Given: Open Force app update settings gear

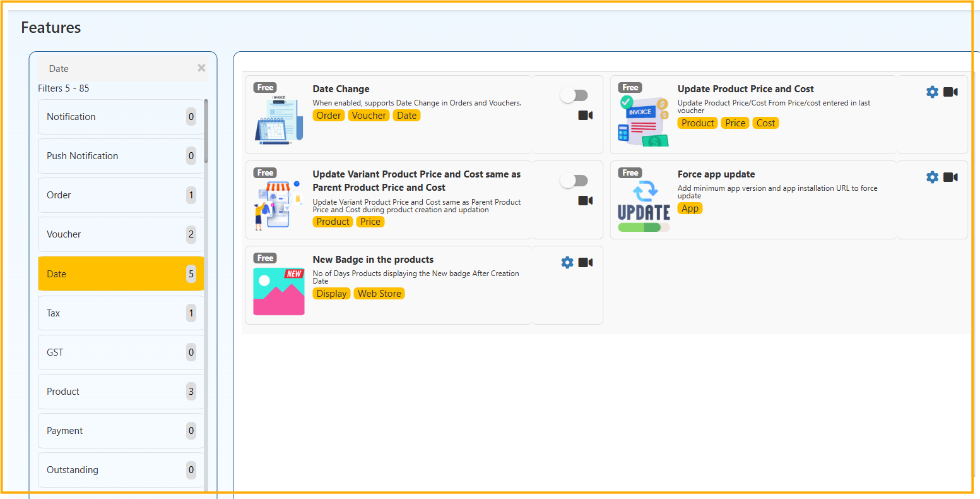Looking at the screenshot, I should [x=932, y=177].
